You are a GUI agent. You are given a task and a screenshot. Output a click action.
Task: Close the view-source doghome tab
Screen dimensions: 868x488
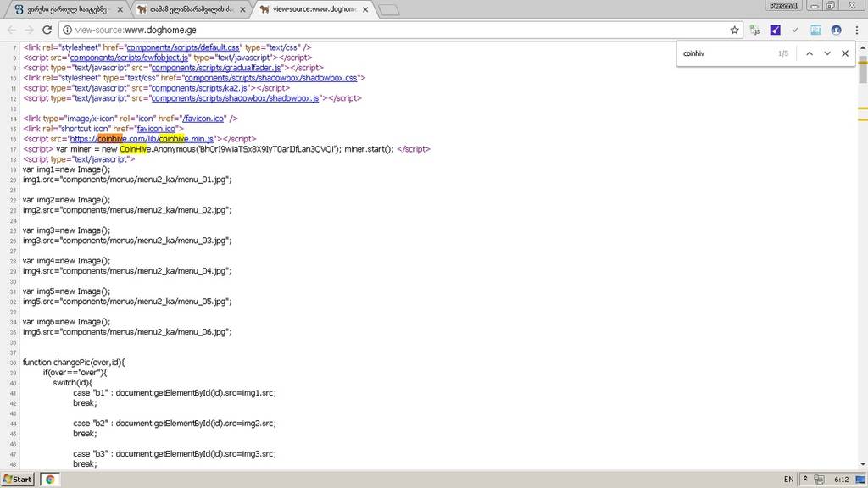click(365, 9)
